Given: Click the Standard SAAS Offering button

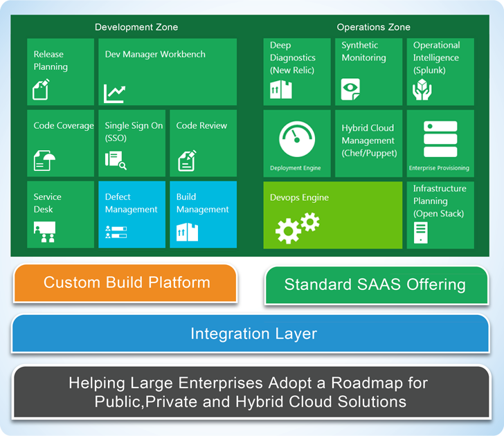Looking at the screenshot, I should click(377, 285).
